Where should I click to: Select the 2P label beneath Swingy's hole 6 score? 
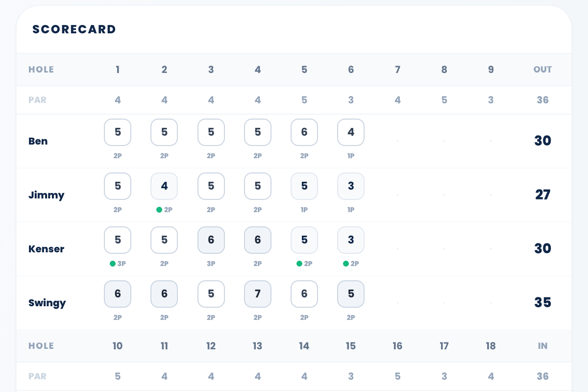[351, 318]
